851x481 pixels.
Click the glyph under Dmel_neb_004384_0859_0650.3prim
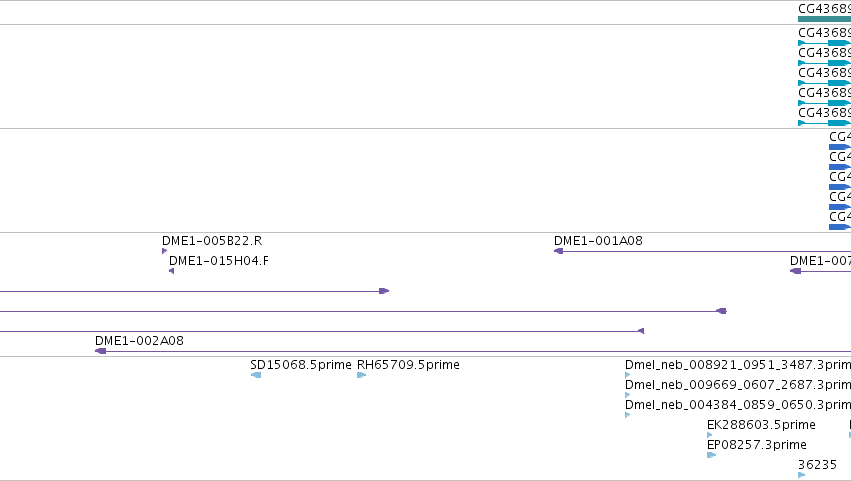coord(627,415)
